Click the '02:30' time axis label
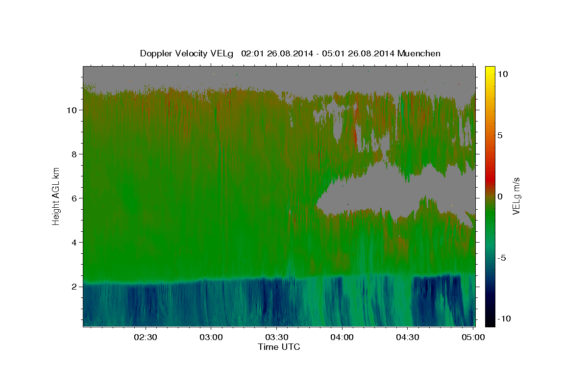Screen dimensions: 588x392 pos(146,337)
